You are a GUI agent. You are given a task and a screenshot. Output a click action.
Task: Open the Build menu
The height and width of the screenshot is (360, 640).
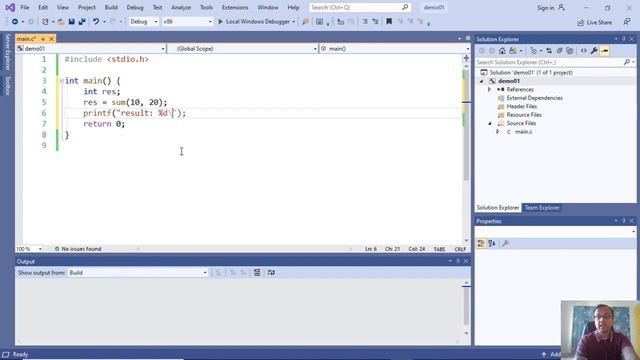tap(111, 8)
